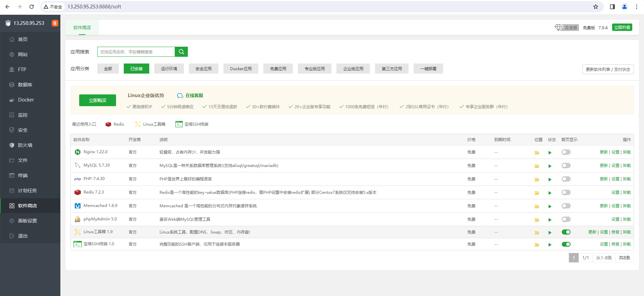Click the Memcached logo icon

pyautogui.click(x=77, y=206)
